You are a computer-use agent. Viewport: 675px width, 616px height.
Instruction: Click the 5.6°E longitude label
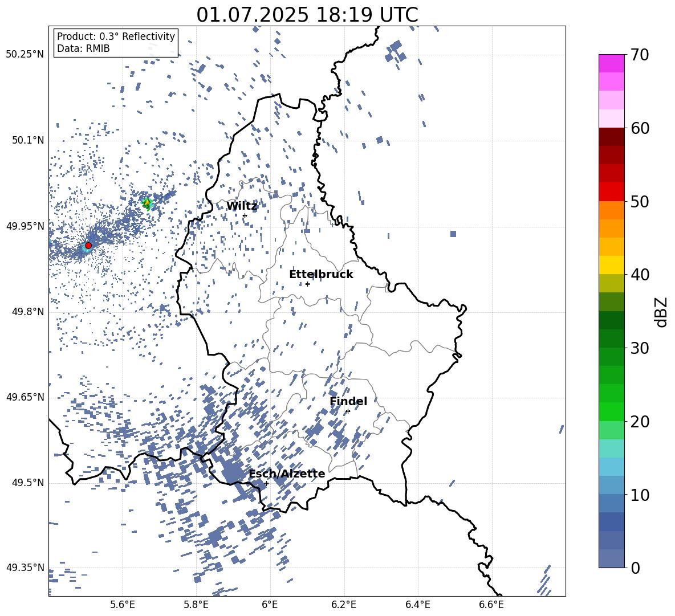coord(123,605)
